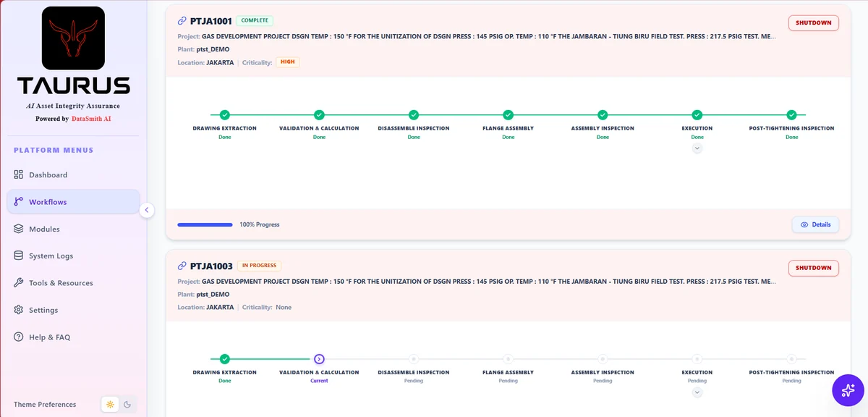Click the DataSmith AI link
868x417 pixels.
pos(92,119)
